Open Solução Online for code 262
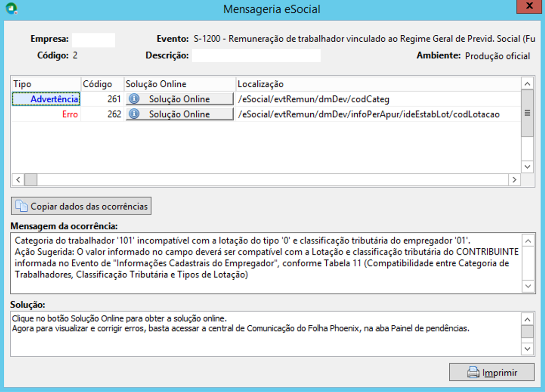Viewport: 545px width, 392px height. (179, 114)
